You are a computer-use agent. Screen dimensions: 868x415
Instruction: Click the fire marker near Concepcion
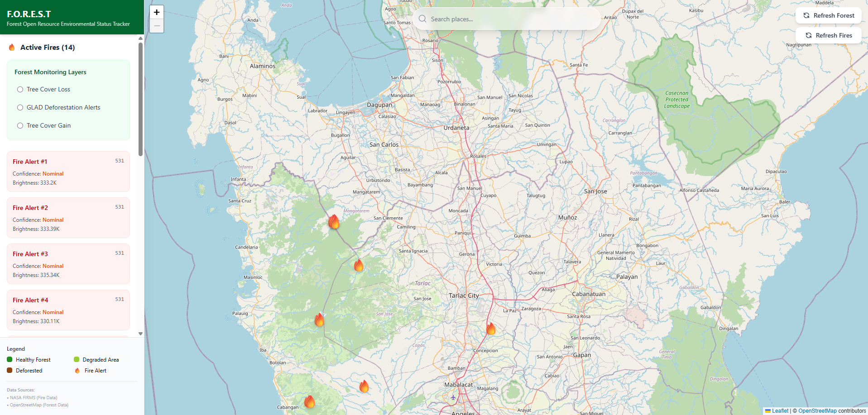coord(491,329)
